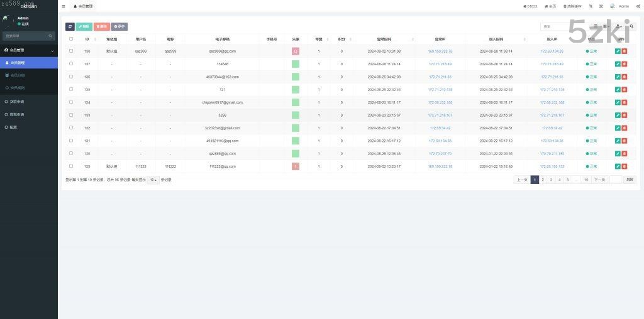644x319 pixels.
Task: Click edit icon for member ID 129
Action: (x=618, y=166)
